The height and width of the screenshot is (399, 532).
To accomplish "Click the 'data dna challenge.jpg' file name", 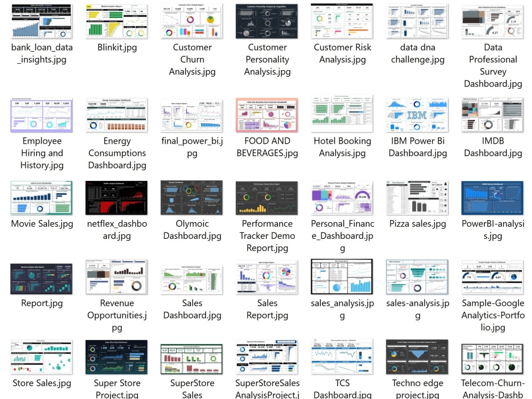I will (x=418, y=53).
